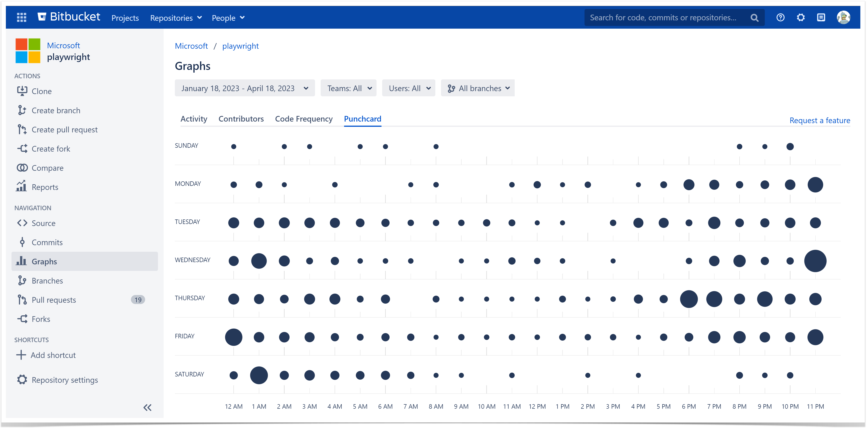868x429 pixels.
Task: Click the Request a feature link
Action: (x=820, y=120)
